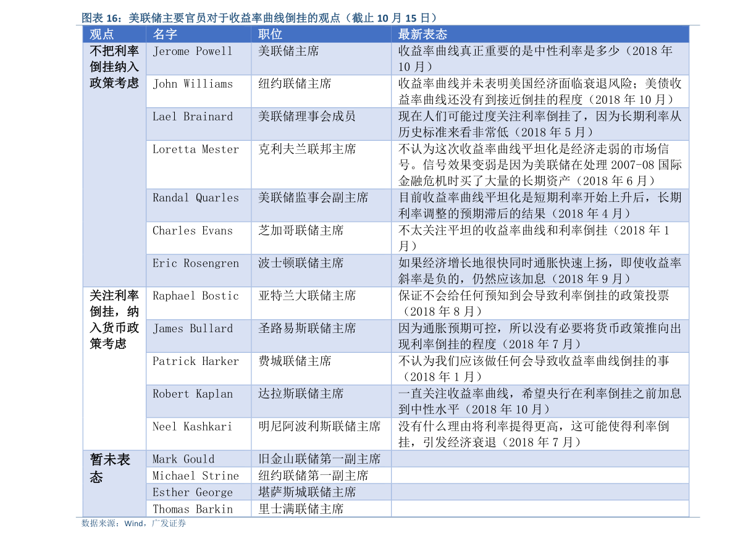Click Brainard's statement dated 2018年5月
The height and width of the screenshot is (541, 756).
tap(540, 125)
